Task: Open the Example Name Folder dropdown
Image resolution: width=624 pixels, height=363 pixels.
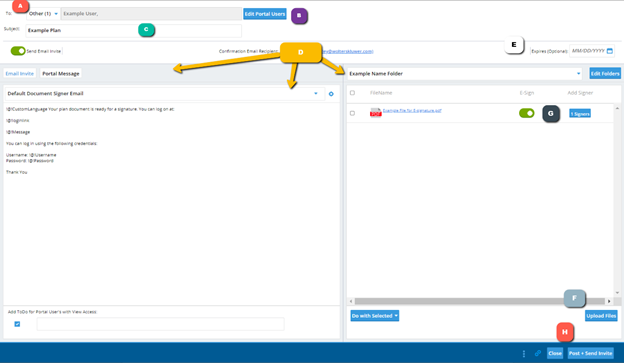Action: 464,74
